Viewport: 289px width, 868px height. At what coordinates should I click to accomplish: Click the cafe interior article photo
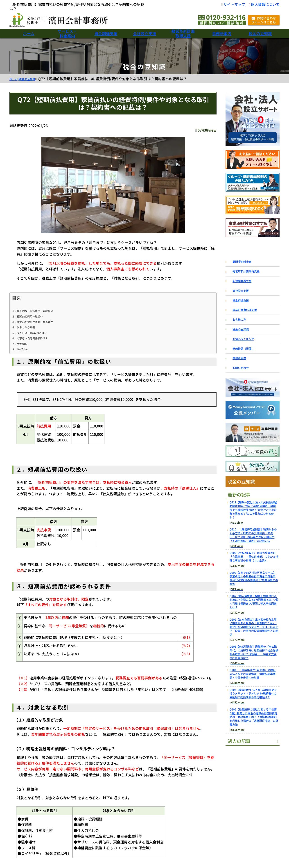tap(113, 185)
